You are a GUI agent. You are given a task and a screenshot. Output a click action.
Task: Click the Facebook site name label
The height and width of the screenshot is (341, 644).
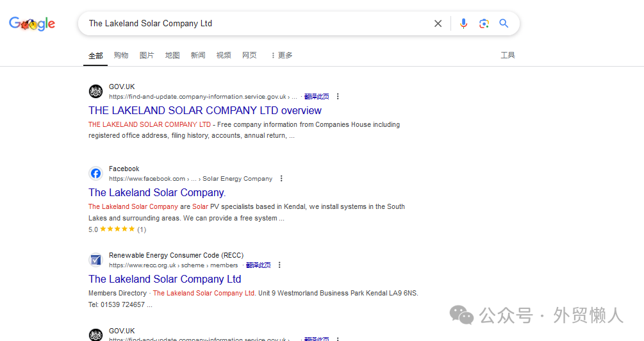(x=124, y=169)
